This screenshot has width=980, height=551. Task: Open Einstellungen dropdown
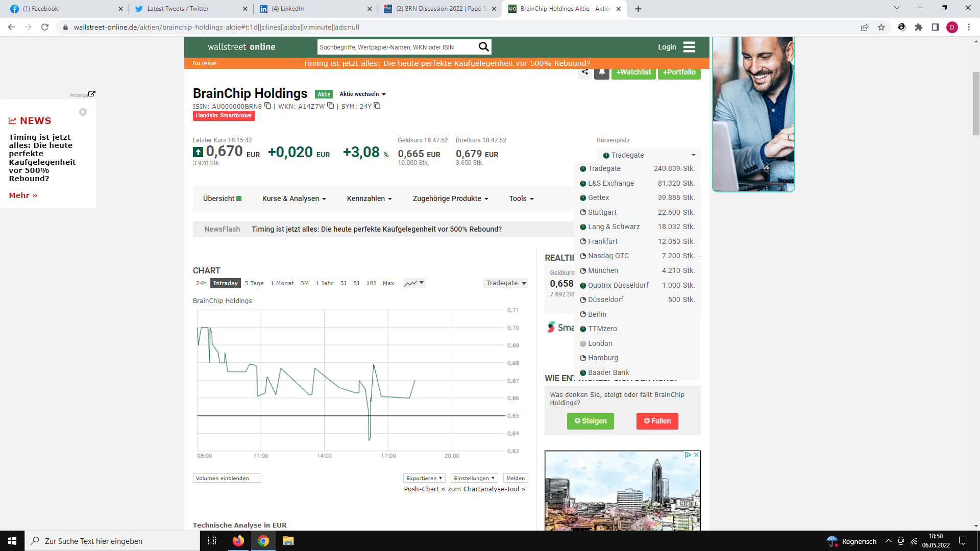pos(474,478)
